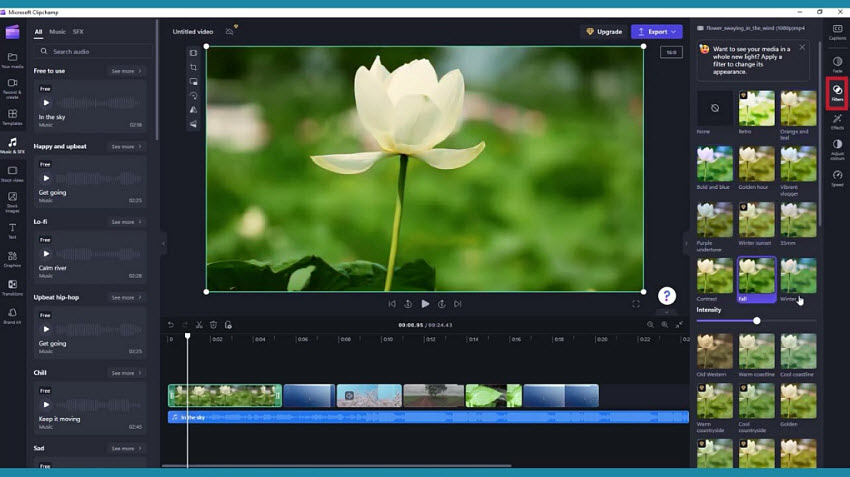
Task: Click the Delete trash icon above timeline
Action: point(214,325)
